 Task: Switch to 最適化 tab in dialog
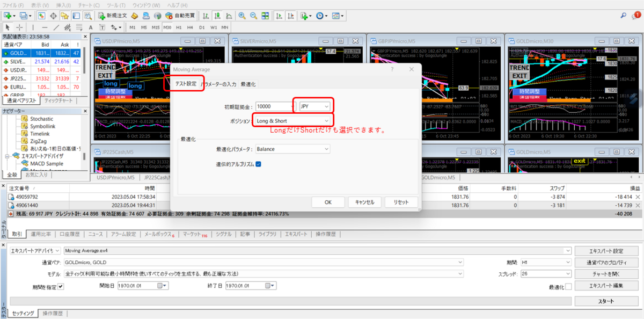pyautogui.click(x=248, y=84)
